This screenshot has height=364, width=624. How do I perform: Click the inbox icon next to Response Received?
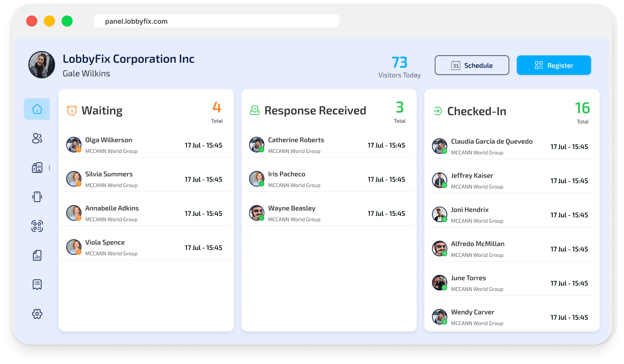255,111
